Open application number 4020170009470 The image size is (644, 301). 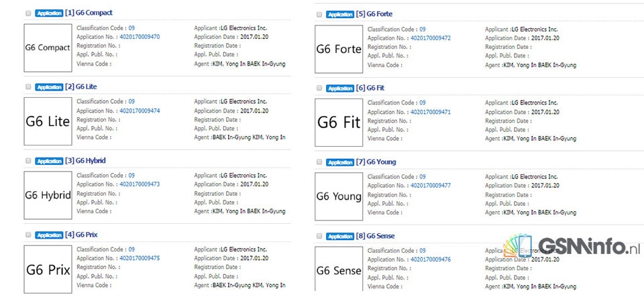(x=140, y=37)
